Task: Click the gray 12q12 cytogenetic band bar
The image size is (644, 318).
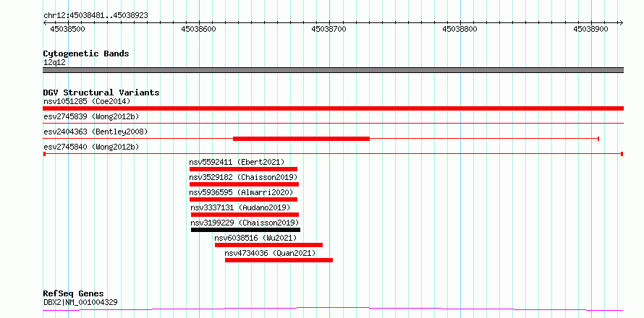Action: point(333,70)
